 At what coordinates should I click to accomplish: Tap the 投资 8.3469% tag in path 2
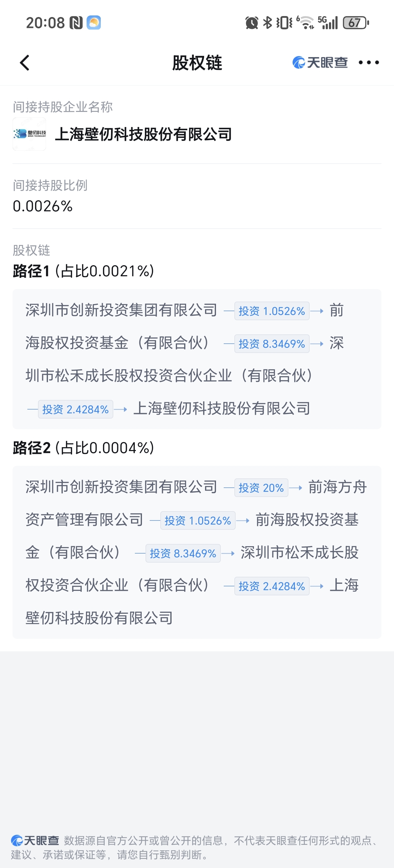point(183,553)
